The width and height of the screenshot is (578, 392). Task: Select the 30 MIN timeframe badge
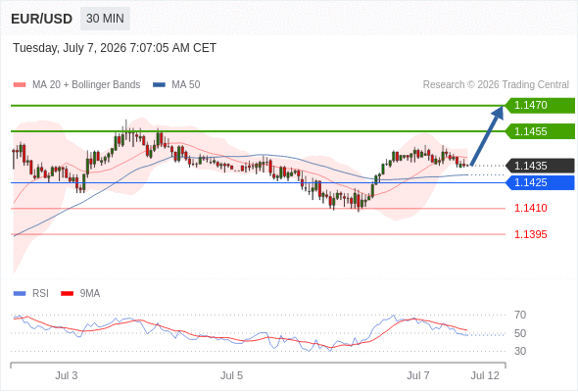[105, 19]
